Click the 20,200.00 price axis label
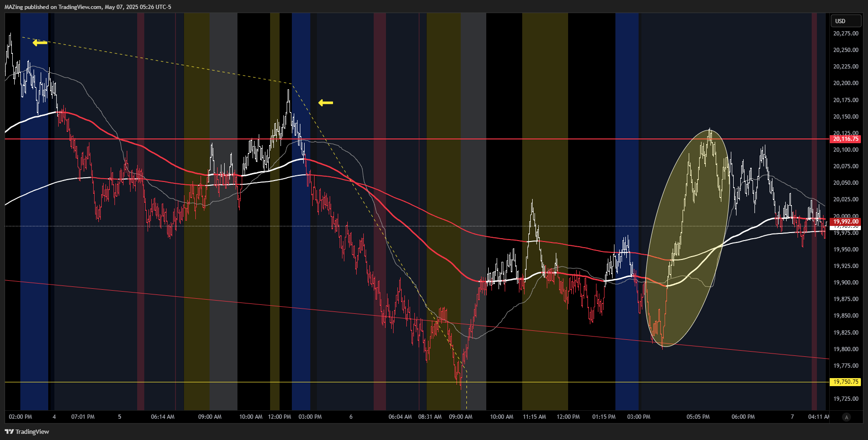 pos(846,83)
